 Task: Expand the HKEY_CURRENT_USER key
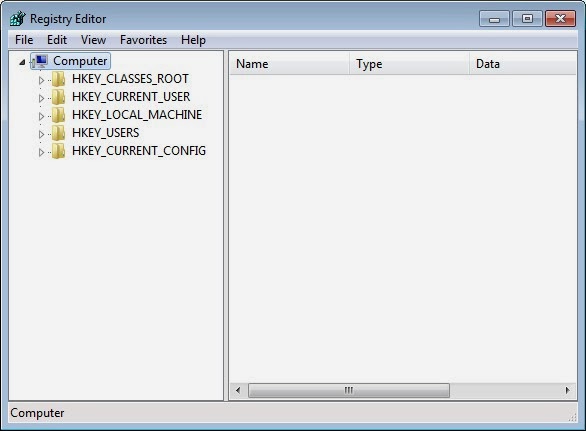(x=41, y=98)
